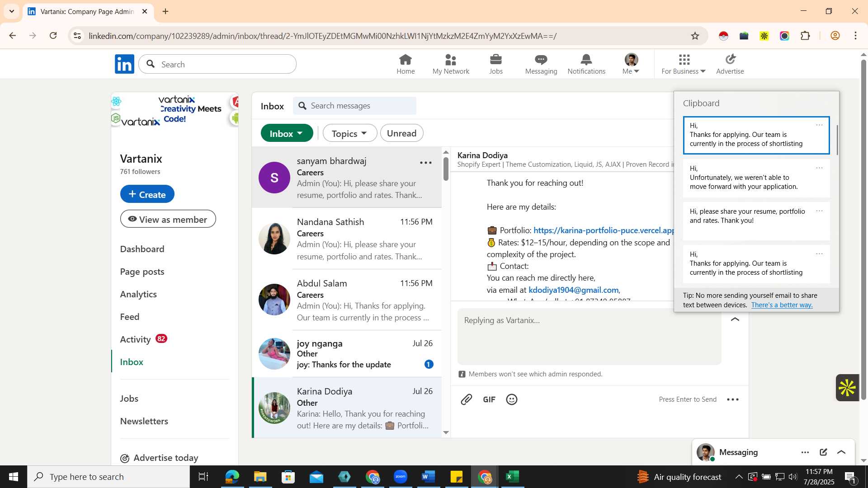The height and width of the screenshot is (488, 868).
Task: Open Analytics in sidebar
Action: [x=138, y=294]
